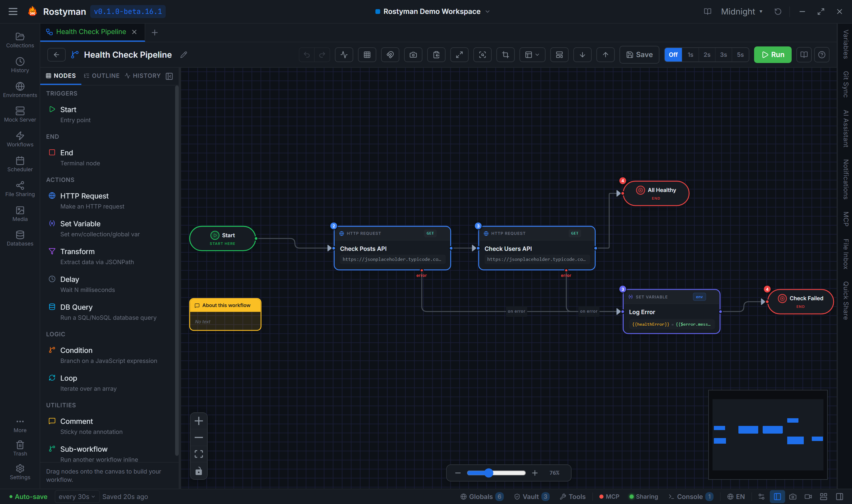852x504 pixels.
Task: Add a new tab with plus
Action: tap(154, 33)
